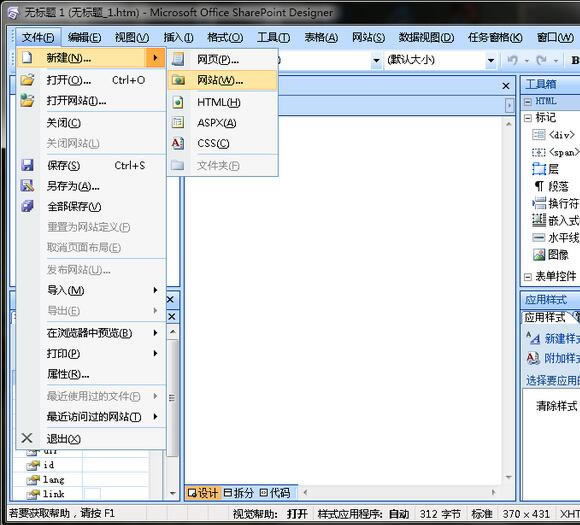Switch to the 代码 view tab
Image resolution: width=580 pixels, height=525 pixels.
tap(275, 493)
